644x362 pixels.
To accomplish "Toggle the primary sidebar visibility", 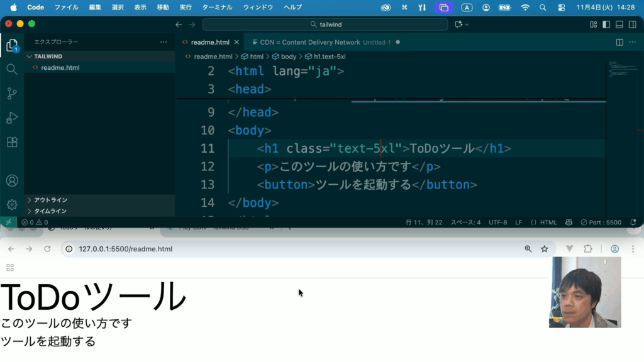I will pos(606,25).
